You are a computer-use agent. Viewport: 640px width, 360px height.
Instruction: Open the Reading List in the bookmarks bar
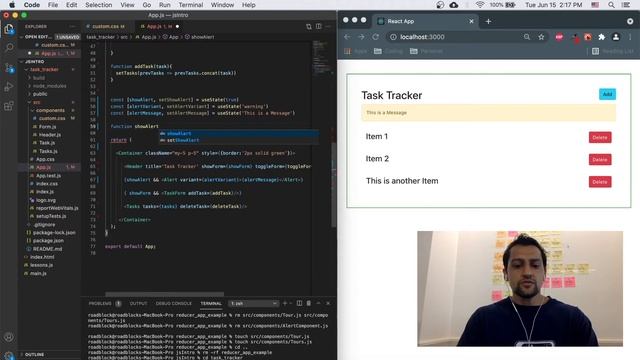click(613, 51)
